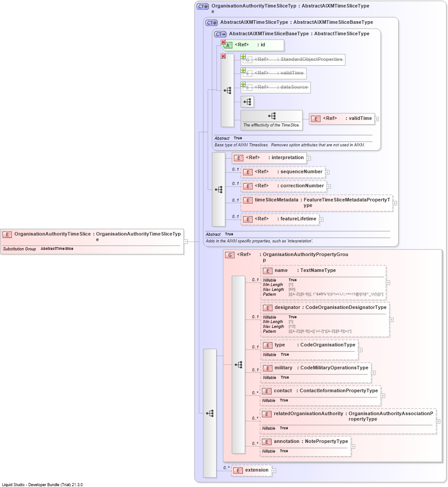Expand the validTime element in red box
Viewport: 448px width, 487px height.
coord(377,119)
